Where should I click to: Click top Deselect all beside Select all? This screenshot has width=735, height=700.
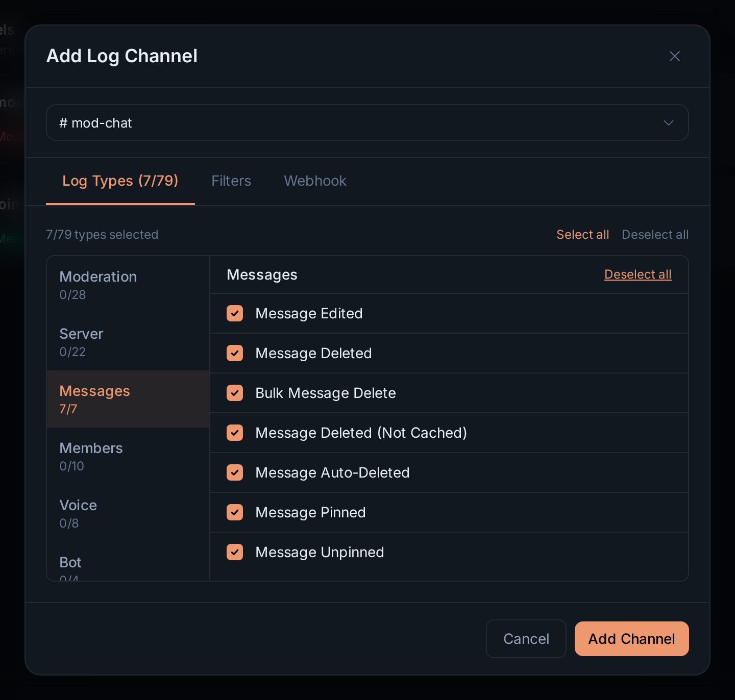click(x=655, y=235)
